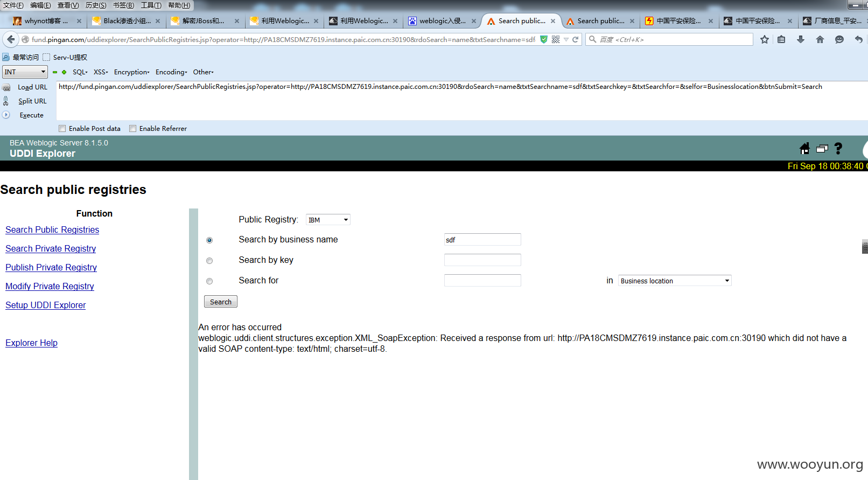Open the 编辑(E) menu
Viewport: 868px width, 480px height.
pos(40,5)
